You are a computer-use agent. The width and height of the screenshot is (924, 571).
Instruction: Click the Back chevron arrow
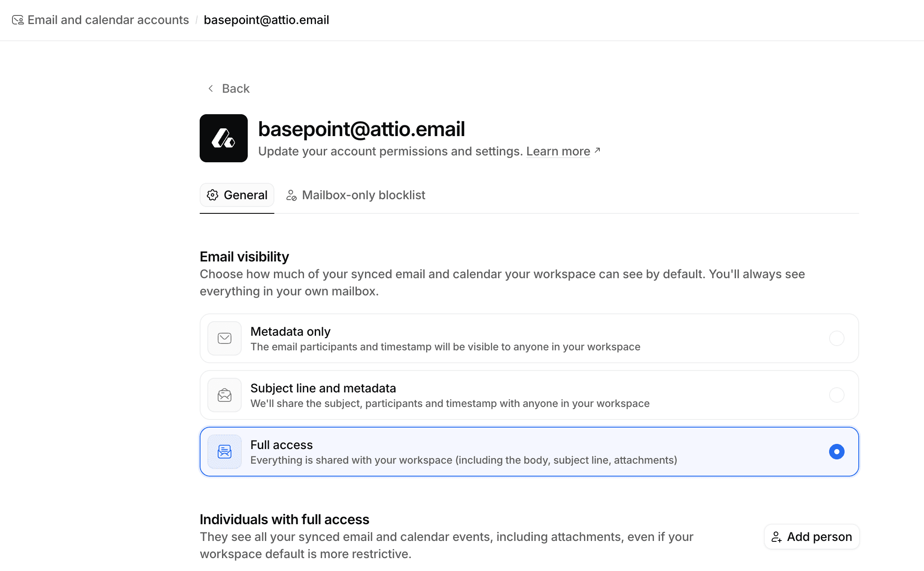point(210,88)
